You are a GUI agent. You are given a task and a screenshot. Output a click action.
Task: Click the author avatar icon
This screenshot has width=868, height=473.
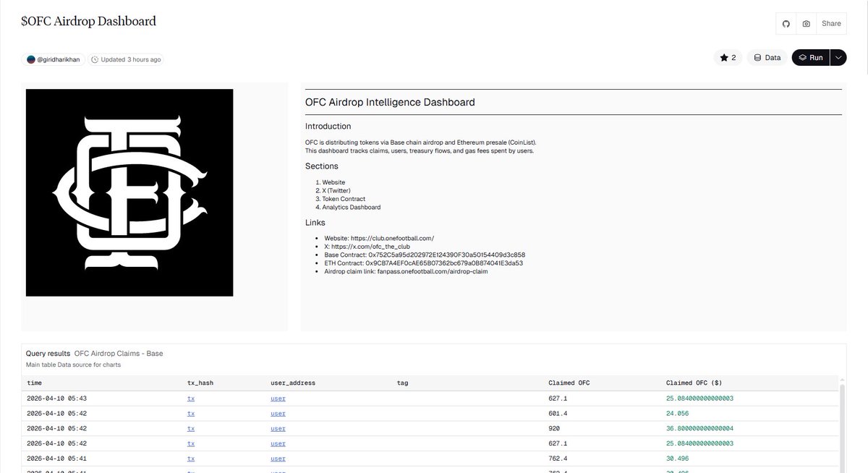coord(31,59)
